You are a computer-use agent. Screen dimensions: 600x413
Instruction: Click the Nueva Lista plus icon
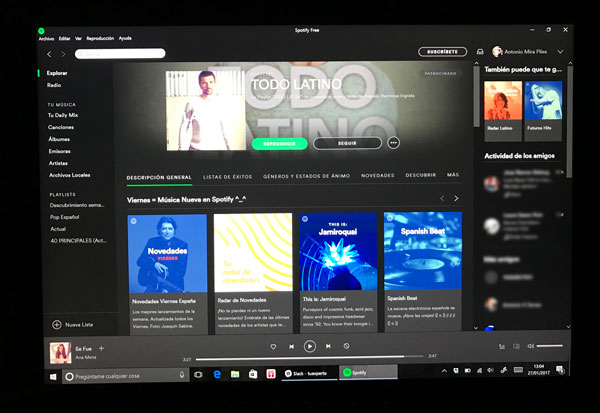tap(57, 325)
